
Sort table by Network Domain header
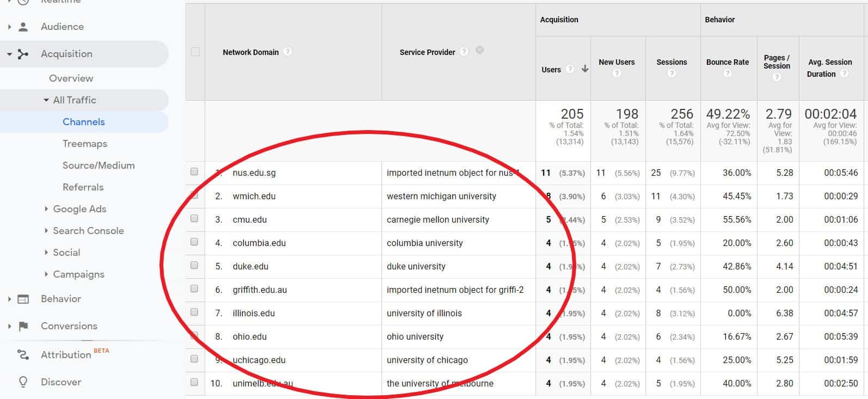[x=250, y=52]
